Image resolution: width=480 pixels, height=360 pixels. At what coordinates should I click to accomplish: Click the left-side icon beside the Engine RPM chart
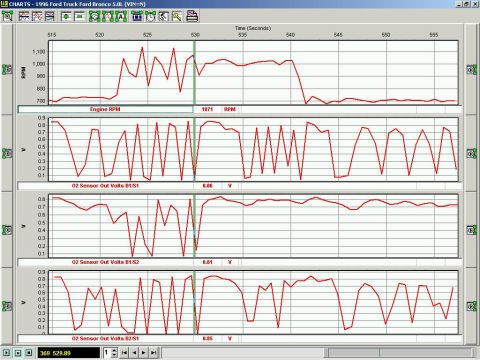pos(7,69)
